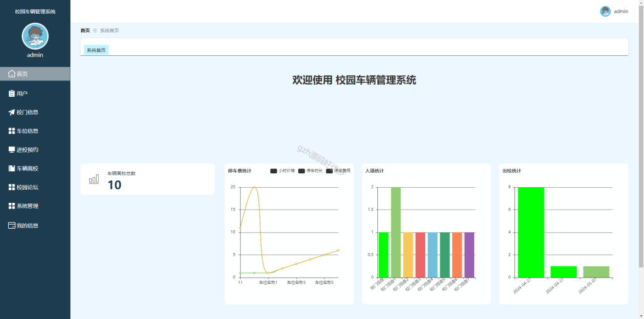This screenshot has height=319, width=644.
Task: Select the 系统首页 tab
Action: (x=96, y=50)
